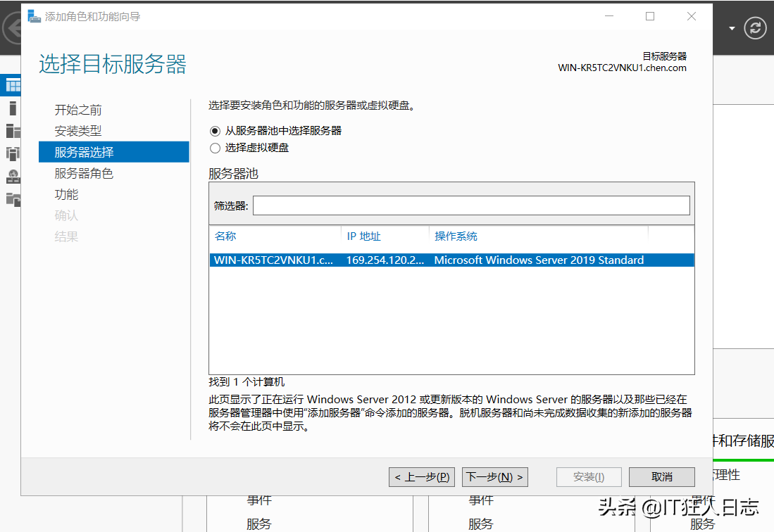Click Microsoft Windows Server 2019 Standard cell

539,260
